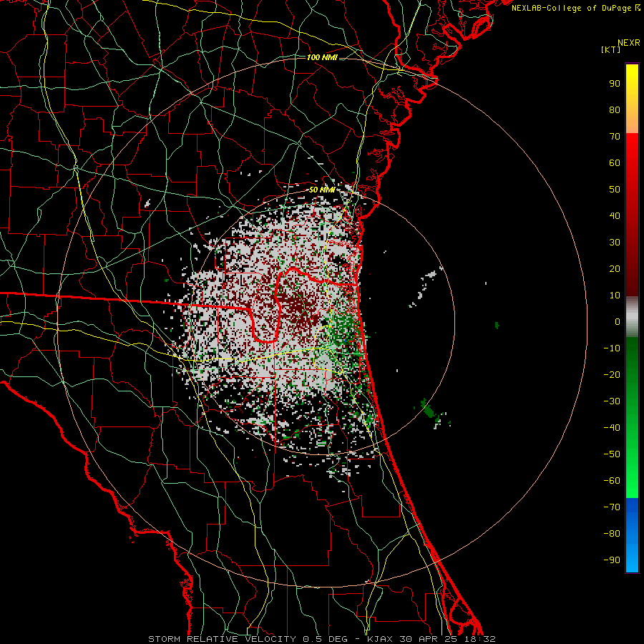Click the positive 90 knot scale label
Image resolution: width=644 pixels, height=644 pixels.
615,84
